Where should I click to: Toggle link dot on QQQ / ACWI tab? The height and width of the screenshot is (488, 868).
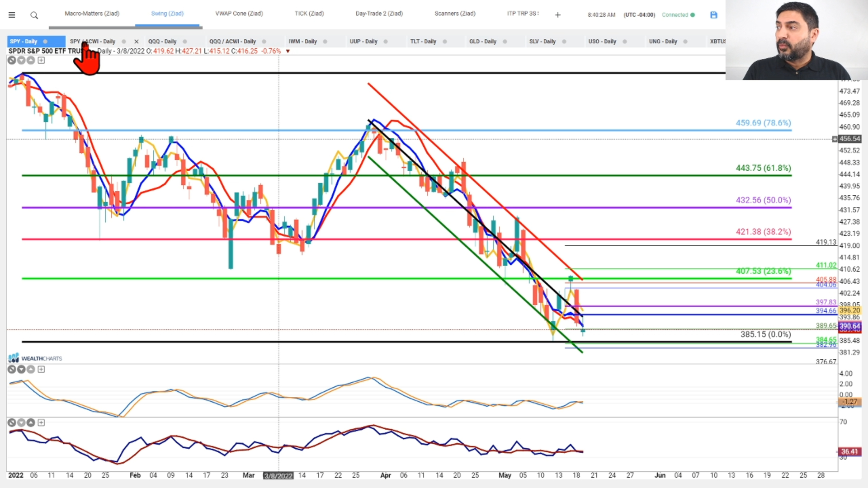point(264,42)
